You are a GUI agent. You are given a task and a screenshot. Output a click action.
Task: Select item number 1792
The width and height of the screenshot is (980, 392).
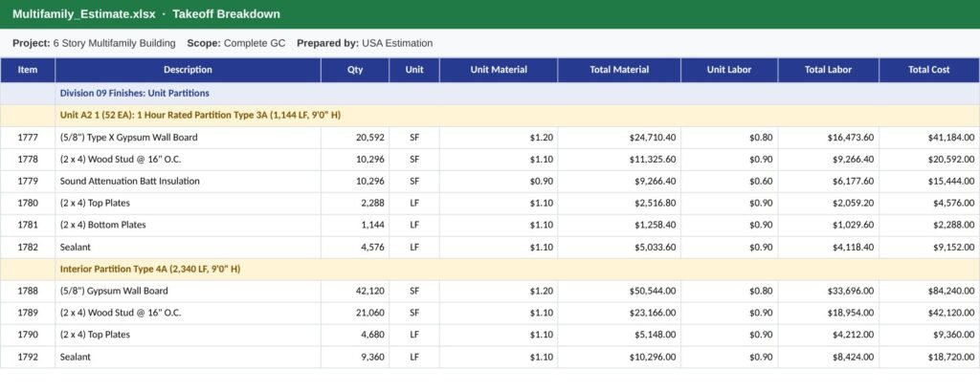pyautogui.click(x=28, y=357)
